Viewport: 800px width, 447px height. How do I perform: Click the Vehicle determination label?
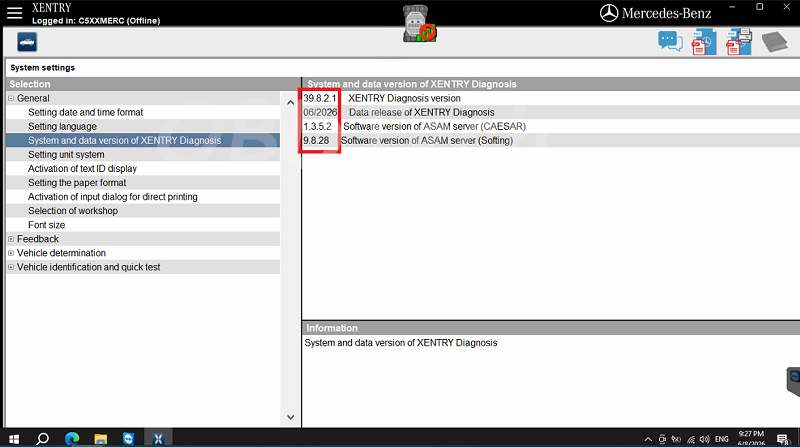(x=61, y=253)
